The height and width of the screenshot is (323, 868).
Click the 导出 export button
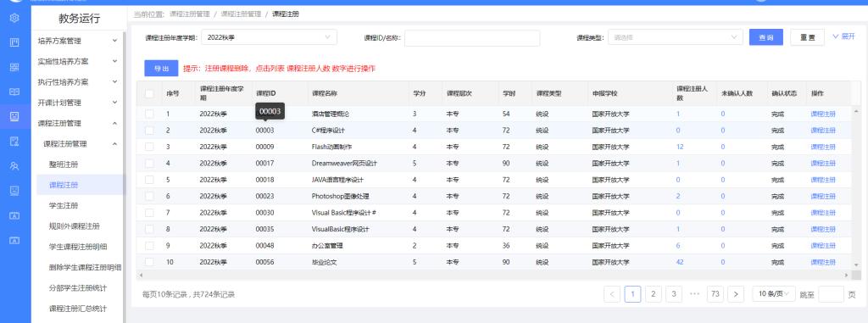[x=161, y=68]
